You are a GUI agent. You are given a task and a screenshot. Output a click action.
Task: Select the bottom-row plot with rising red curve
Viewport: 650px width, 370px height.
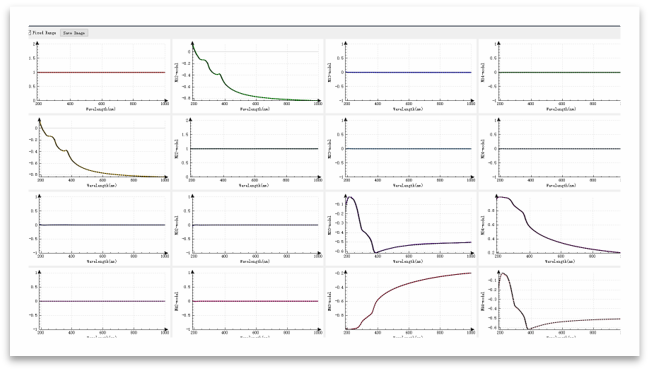(401, 302)
